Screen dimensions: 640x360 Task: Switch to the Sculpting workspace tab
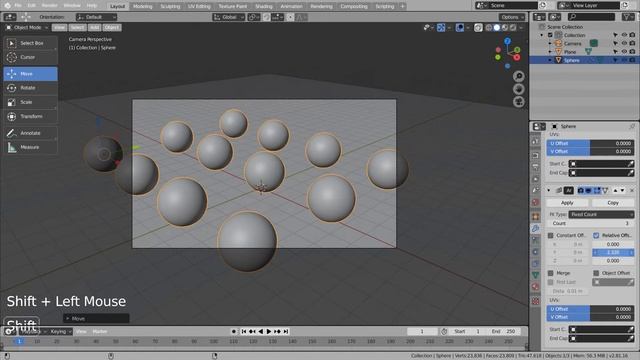(170, 6)
